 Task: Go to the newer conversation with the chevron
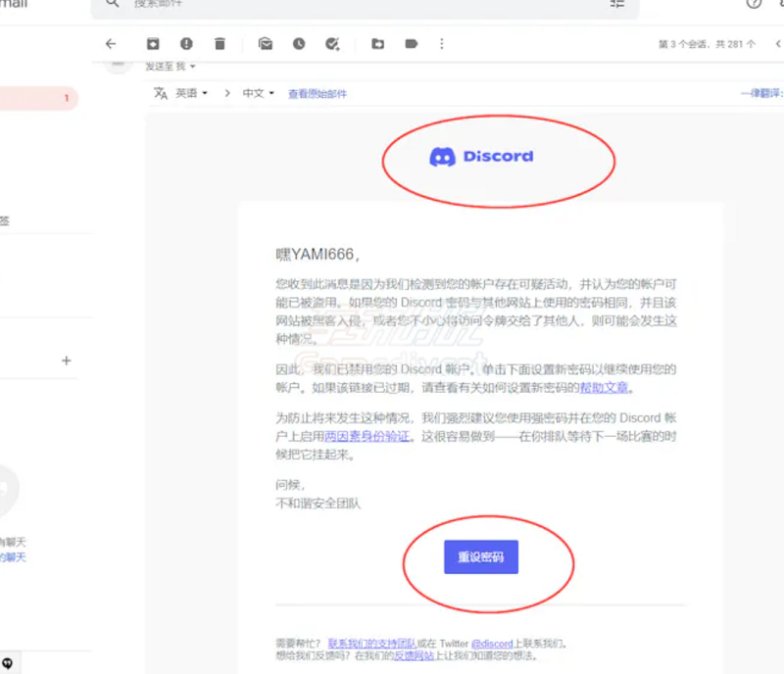pos(778,44)
